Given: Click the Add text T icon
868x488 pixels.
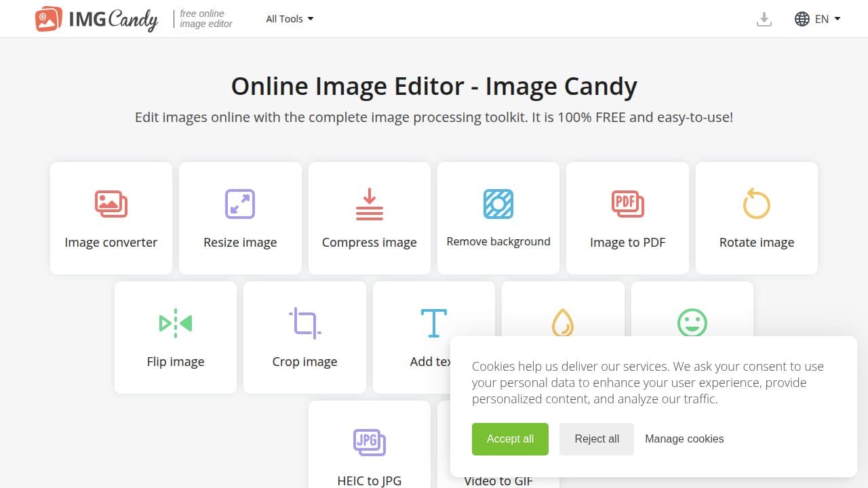Looking at the screenshot, I should pos(434,323).
